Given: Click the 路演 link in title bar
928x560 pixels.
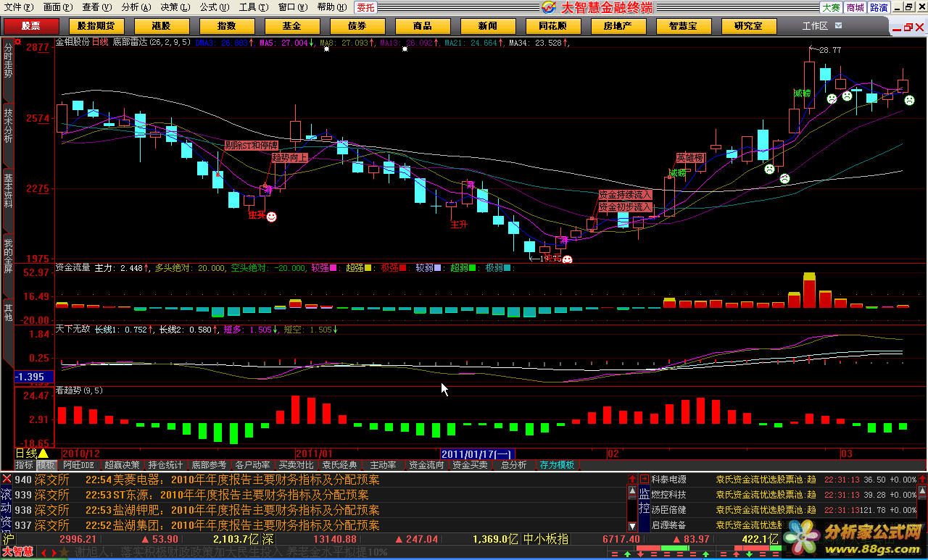Looking at the screenshot, I should click(x=879, y=7).
